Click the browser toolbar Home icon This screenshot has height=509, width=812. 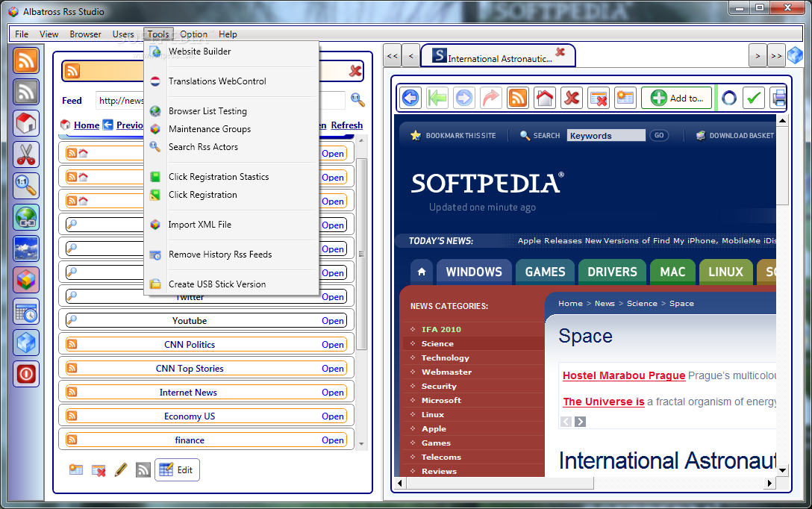coord(545,97)
